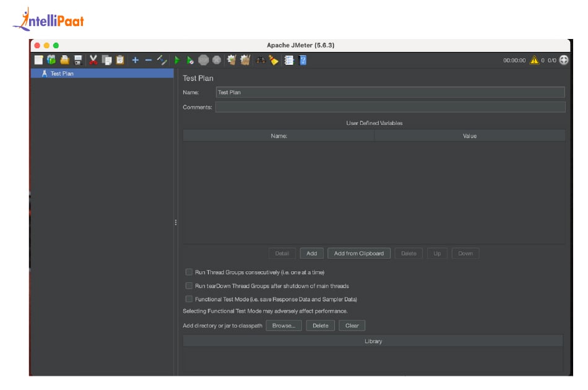Open Search with binoculars icon
Viewport: 588px width, 390px height.
pyautogui.click(x=261, y=60)
